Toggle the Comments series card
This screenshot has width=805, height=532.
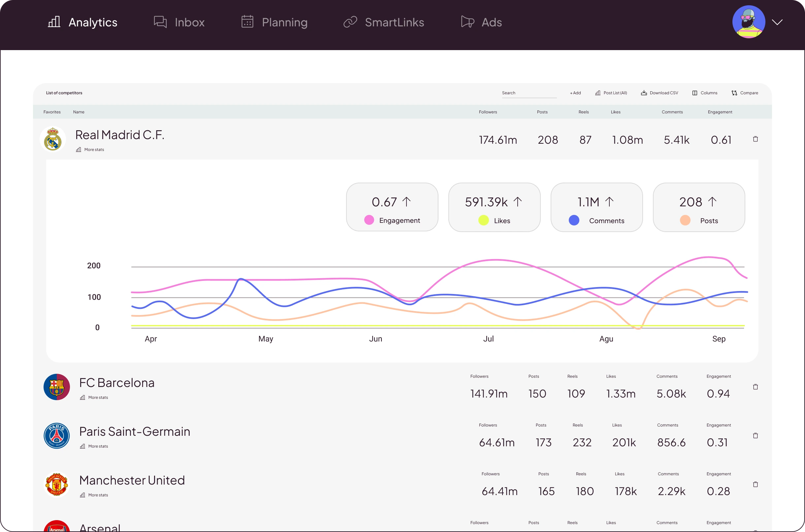point(596,207)
